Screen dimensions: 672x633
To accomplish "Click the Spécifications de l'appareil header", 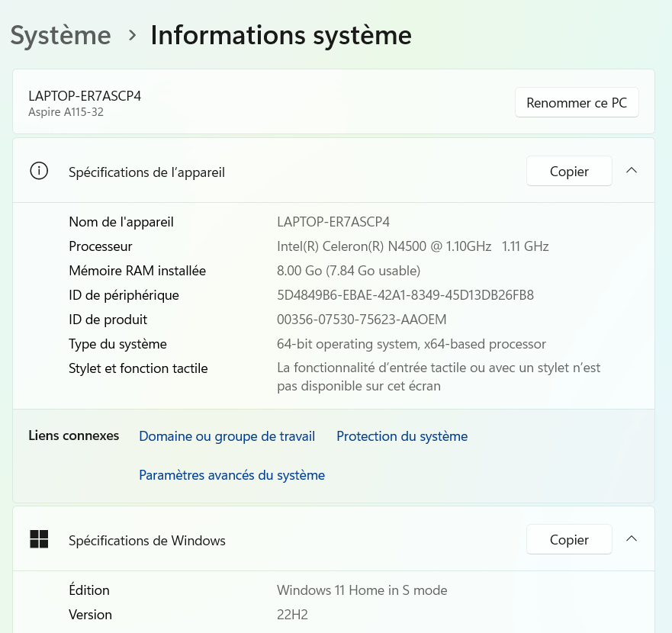I will 146,172.
